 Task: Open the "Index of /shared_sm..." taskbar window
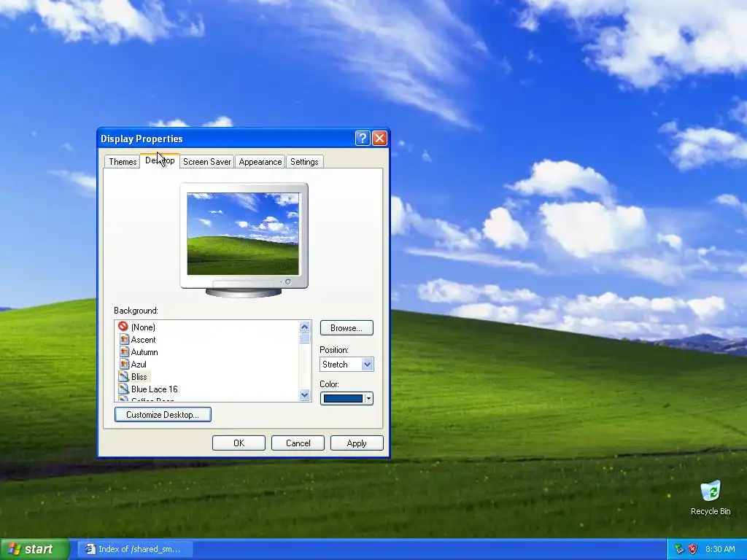tap(135, 549)
